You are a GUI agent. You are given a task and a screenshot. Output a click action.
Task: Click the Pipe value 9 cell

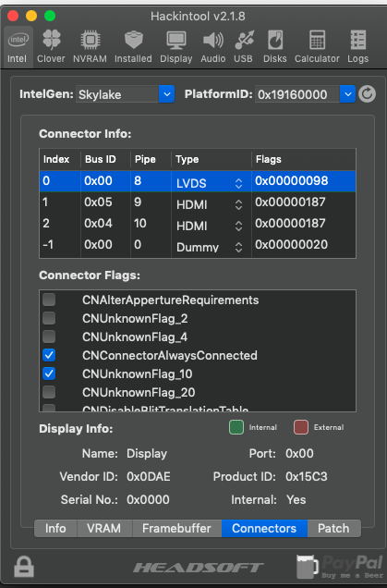click(138, 202)
